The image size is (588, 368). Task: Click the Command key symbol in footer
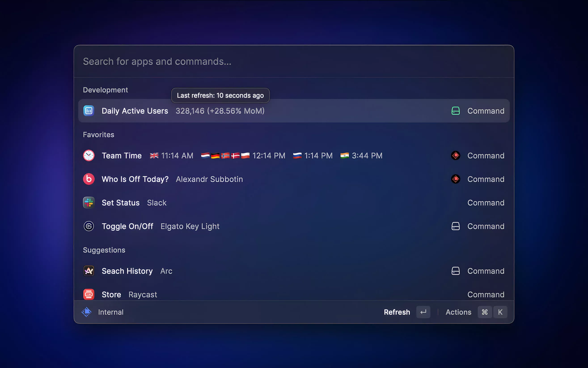click(x=485, y=312)
